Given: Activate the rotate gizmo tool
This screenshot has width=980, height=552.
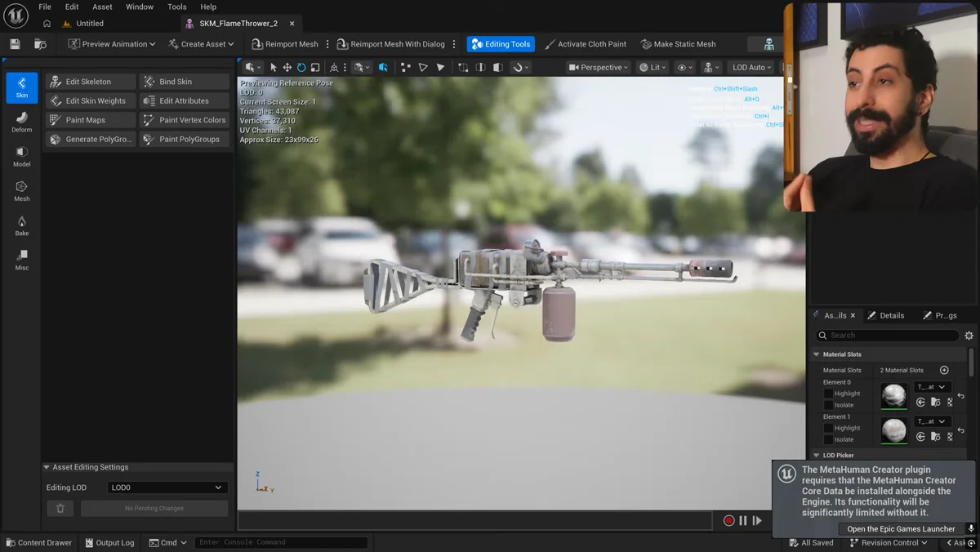Looking at the screenshot, I should (x=301, y=67).
